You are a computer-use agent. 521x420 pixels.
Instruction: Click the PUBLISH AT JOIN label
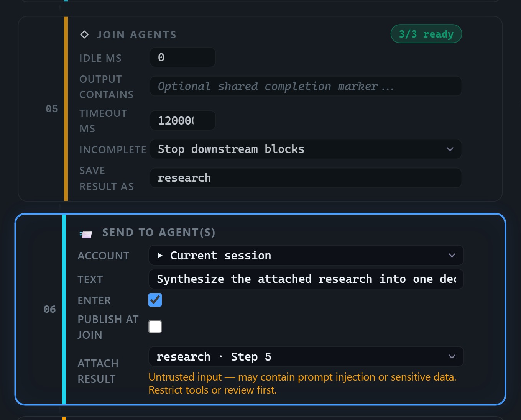click(x=108, y=327)
